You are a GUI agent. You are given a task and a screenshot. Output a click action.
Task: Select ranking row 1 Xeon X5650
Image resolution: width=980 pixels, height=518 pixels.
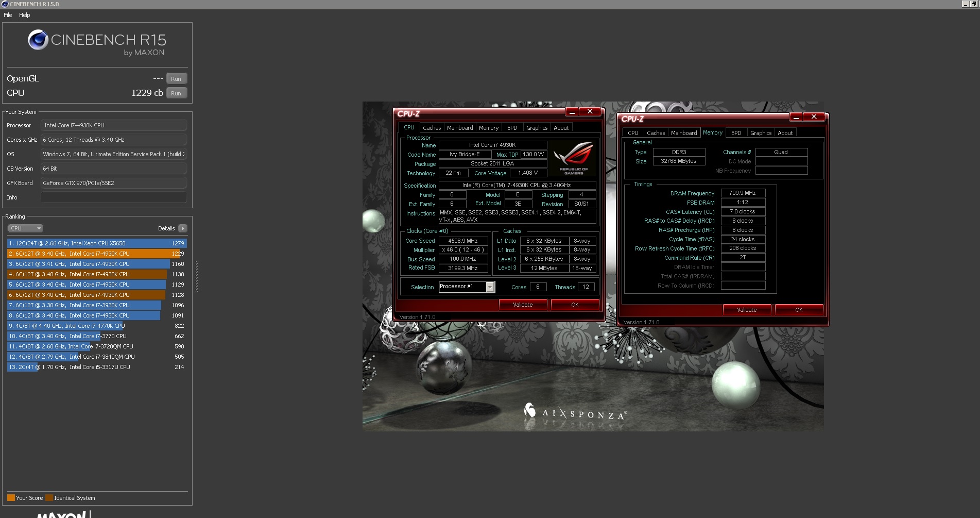point(97,243)
